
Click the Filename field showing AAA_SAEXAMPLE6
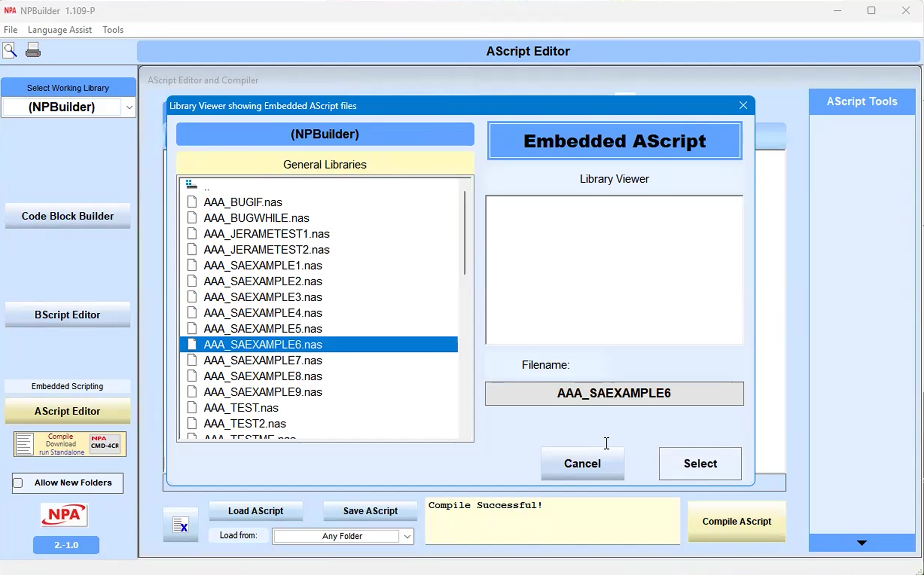click(614, 394)
